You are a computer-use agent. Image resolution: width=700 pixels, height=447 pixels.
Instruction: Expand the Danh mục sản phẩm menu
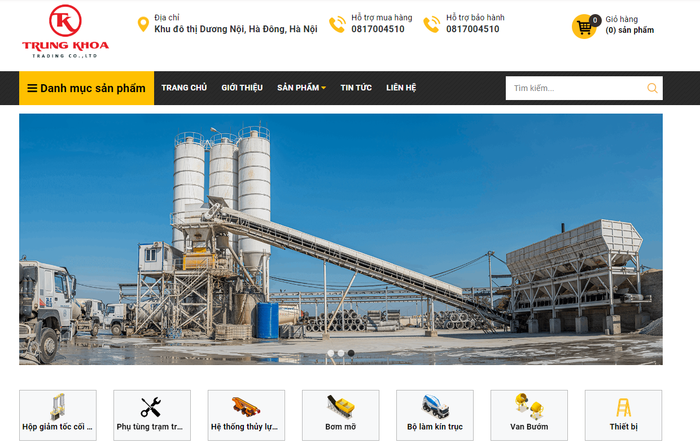point(87,88)
